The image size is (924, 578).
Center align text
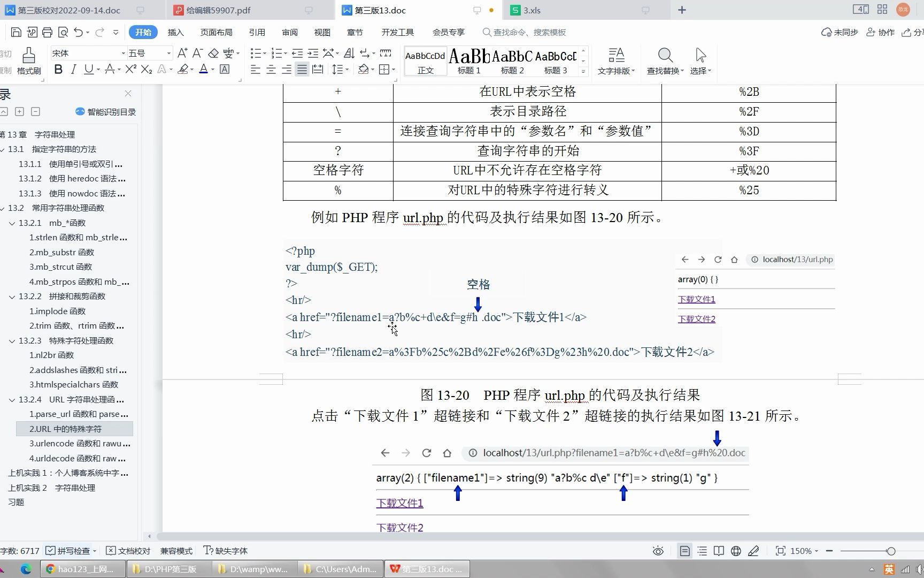click(271, 70)
